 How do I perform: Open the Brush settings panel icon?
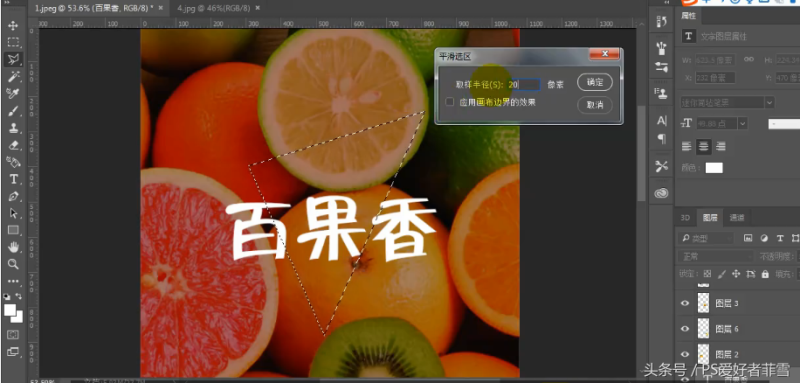(x=662, y=67)
